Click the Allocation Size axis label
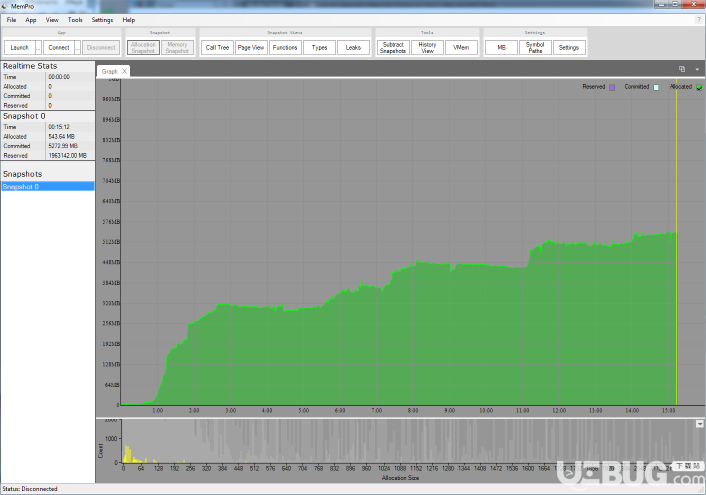This screenshot has height=495, width=706. point(400,478)
